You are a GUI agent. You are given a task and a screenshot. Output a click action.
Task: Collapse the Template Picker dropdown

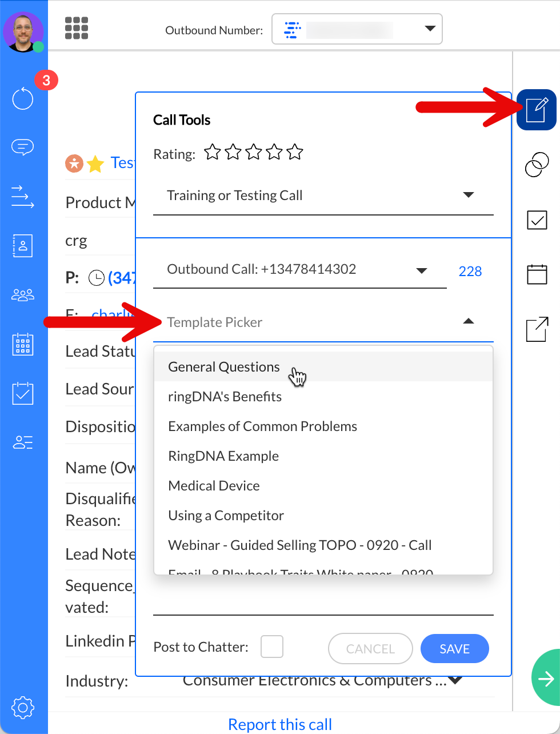point(468,322)
